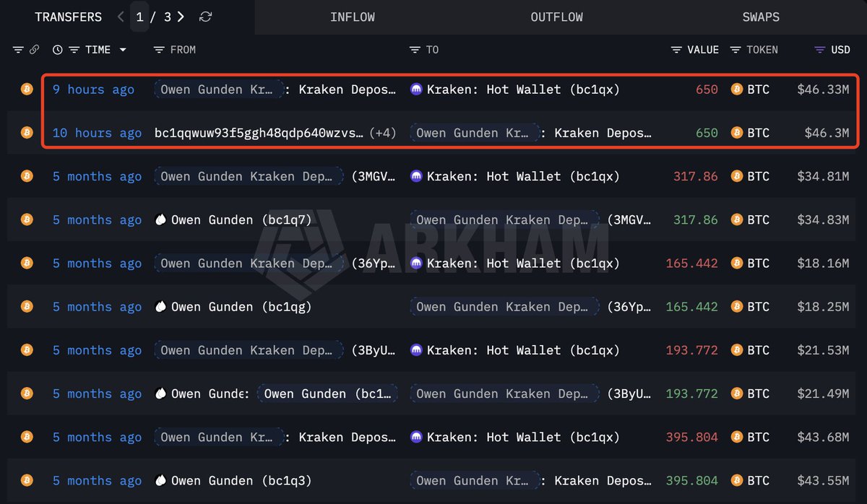
Task: Click flame icon next to Owen Gunden (bc1qg)
Action: (161, 307)
